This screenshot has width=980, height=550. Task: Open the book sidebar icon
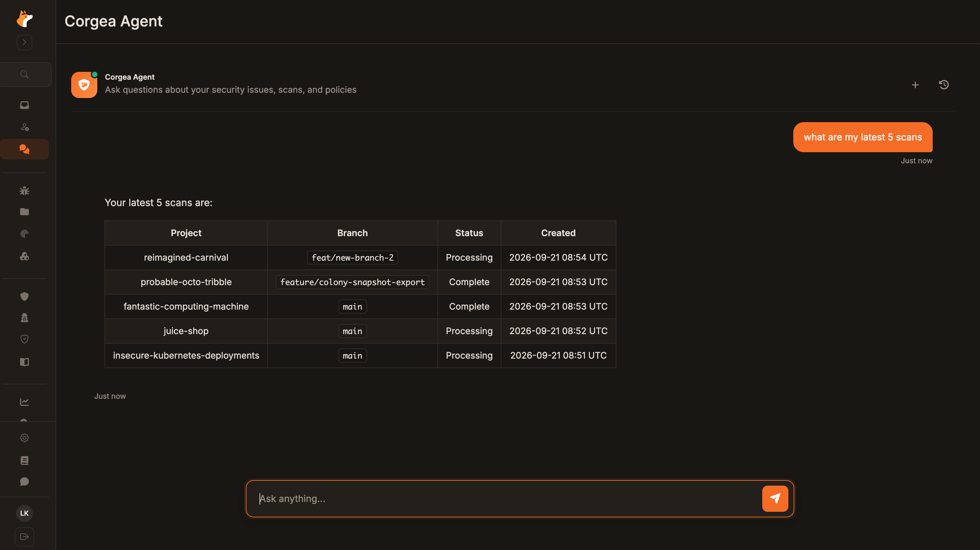[24, 362]
